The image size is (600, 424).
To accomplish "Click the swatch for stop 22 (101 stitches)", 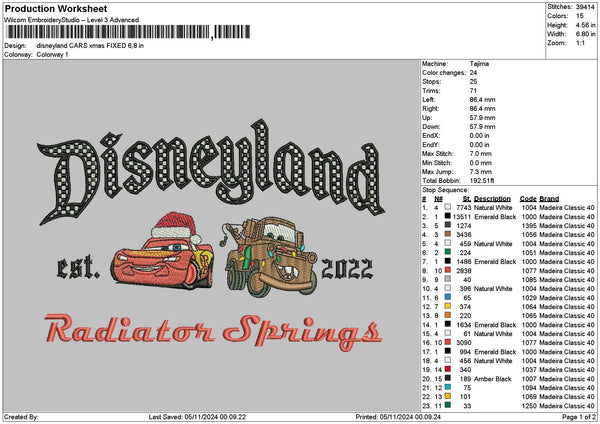I will [x=447, y=397].
